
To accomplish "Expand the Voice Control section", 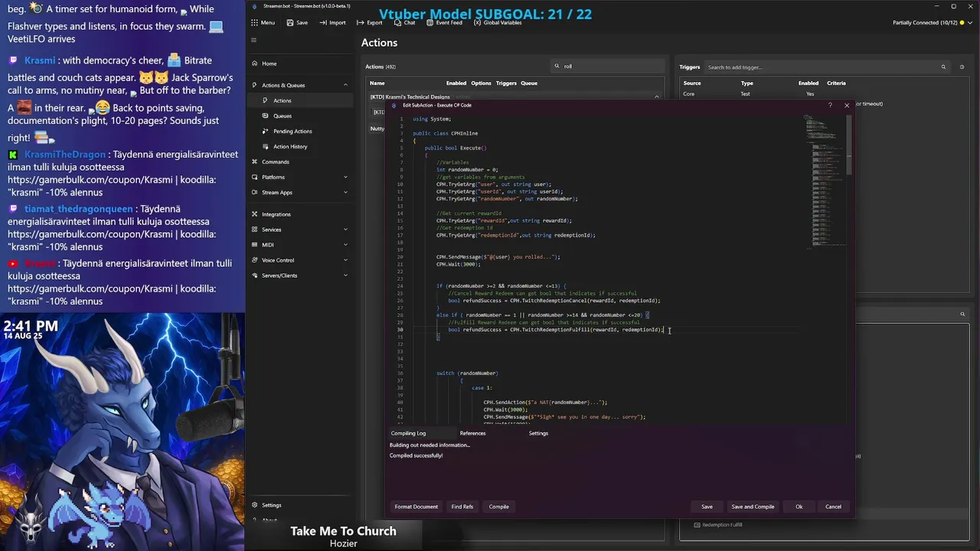I will (x=345, y=260).
